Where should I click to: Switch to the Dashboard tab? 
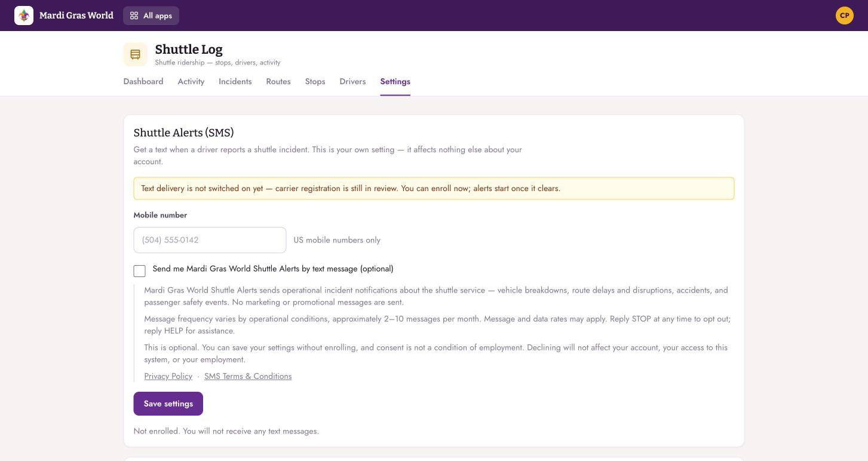[143, 81]
